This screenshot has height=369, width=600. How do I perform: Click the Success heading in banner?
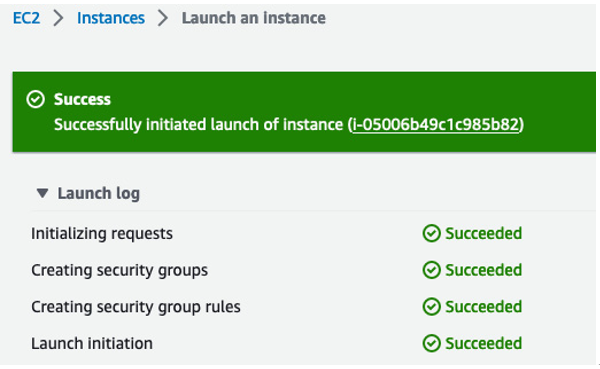point(82,100)
